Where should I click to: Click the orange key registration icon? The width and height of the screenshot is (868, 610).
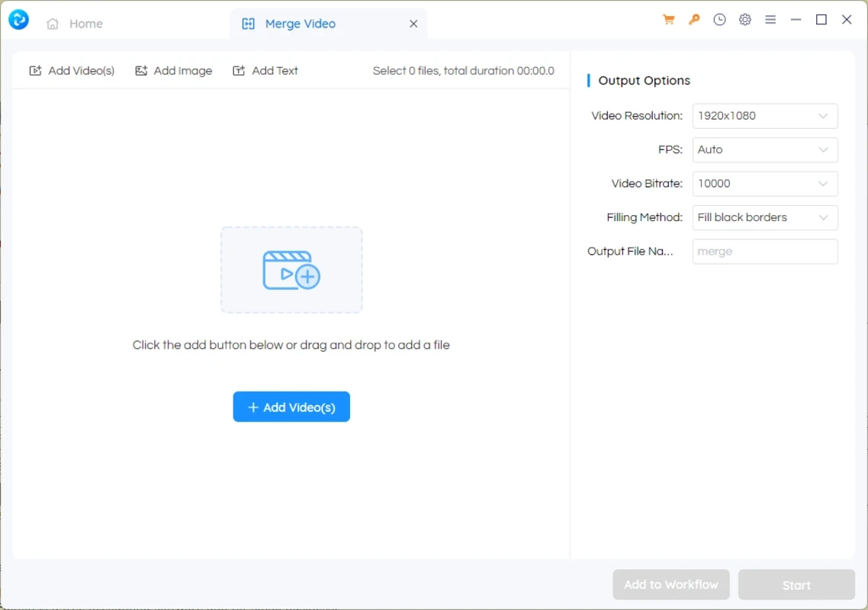click(x=694, y=21)
